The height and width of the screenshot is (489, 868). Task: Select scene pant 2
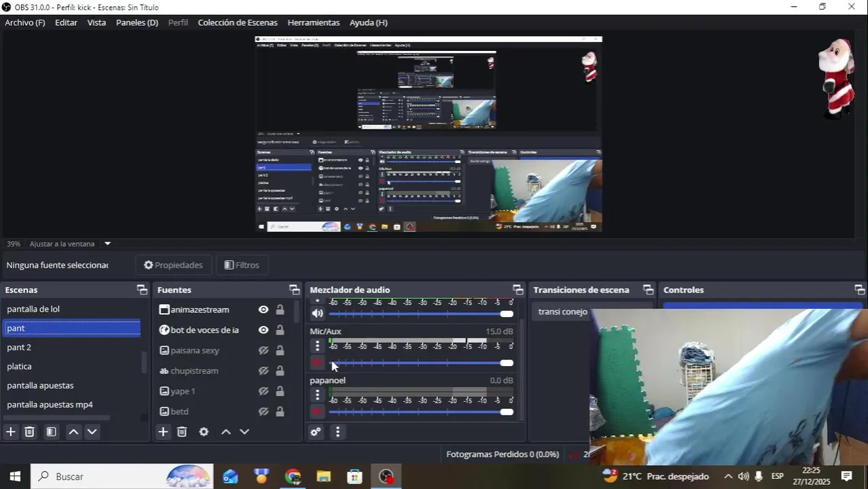coord(71,347)
